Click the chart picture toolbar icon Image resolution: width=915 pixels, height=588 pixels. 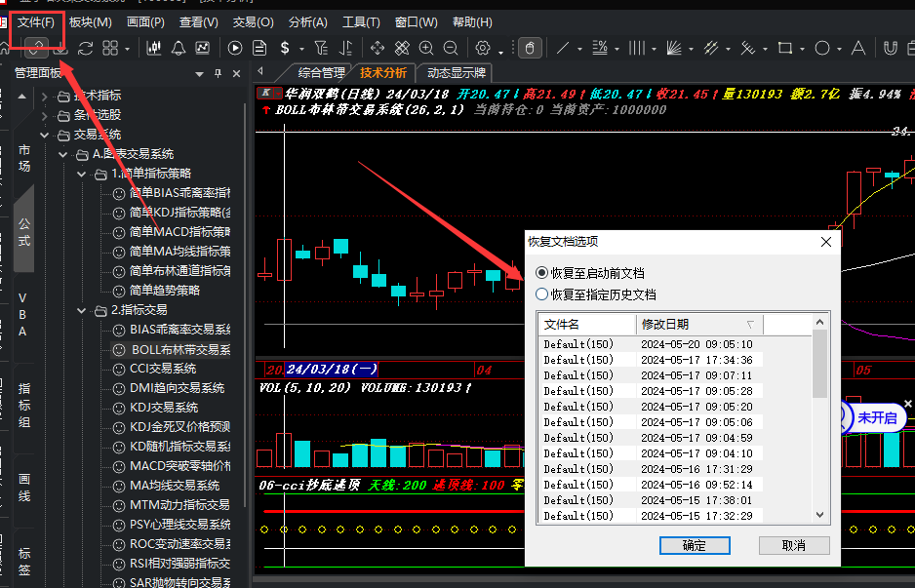[202, 48]
